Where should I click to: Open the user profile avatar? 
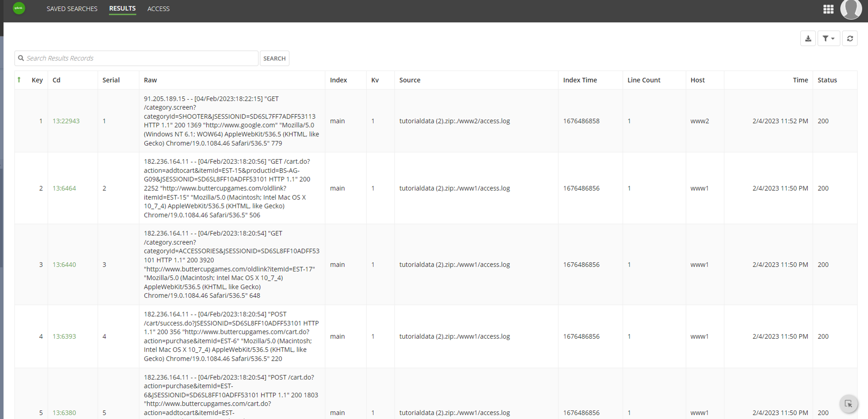[x=851, y=9]
